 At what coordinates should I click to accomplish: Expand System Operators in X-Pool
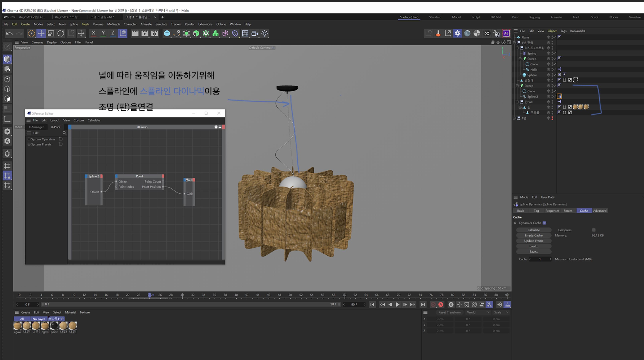[x=29, y=139]
